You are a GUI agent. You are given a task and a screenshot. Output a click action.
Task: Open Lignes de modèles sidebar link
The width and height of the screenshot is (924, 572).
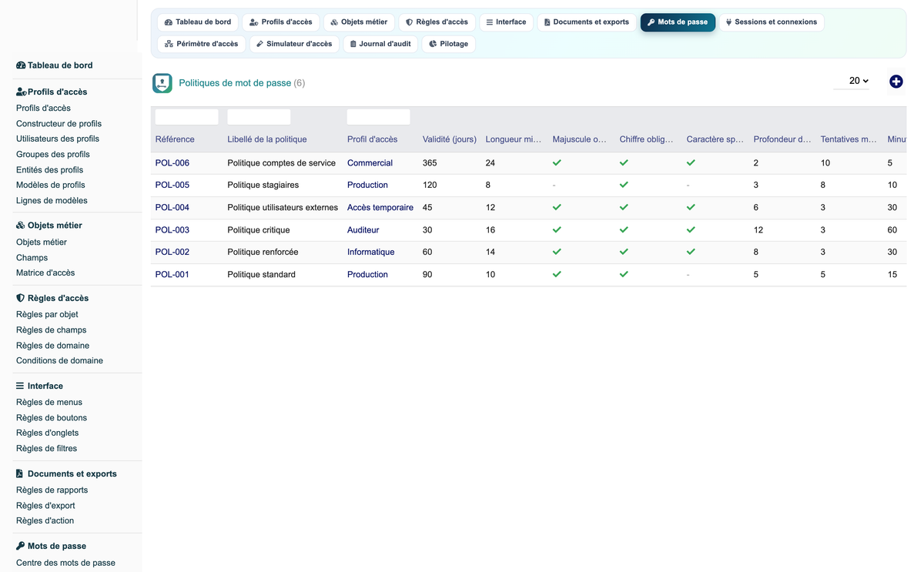[52, 201]
